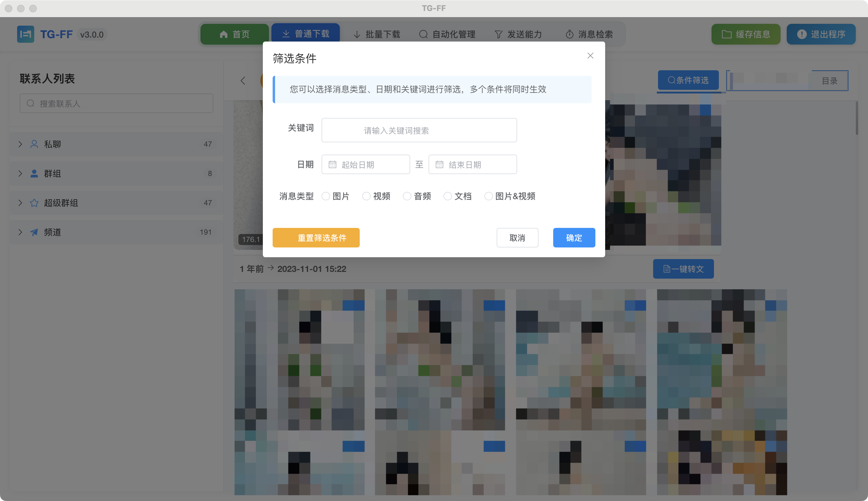The height and width of the screenshot is (501, 868).
Task: Confirm filters with 确定 button
Action: click(573, 237)
